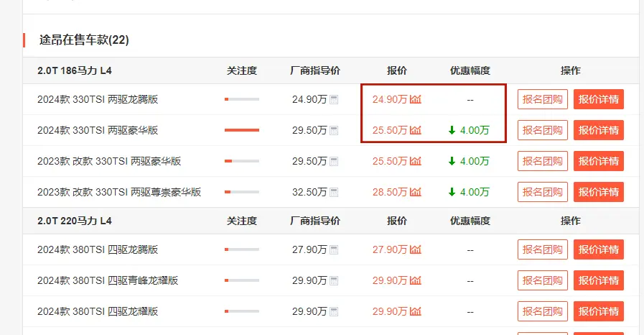
Task: Open price calculator for 2024款 330TSI 两驱龙腾版
Action: click(x=334, y=99)
